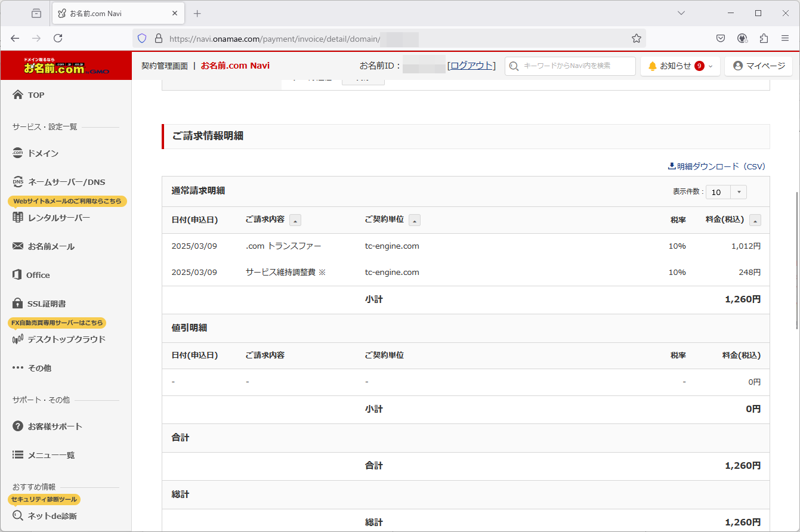800x532 pixels.
Task: Open the list all tabs chevron
Action: point(682,13)
